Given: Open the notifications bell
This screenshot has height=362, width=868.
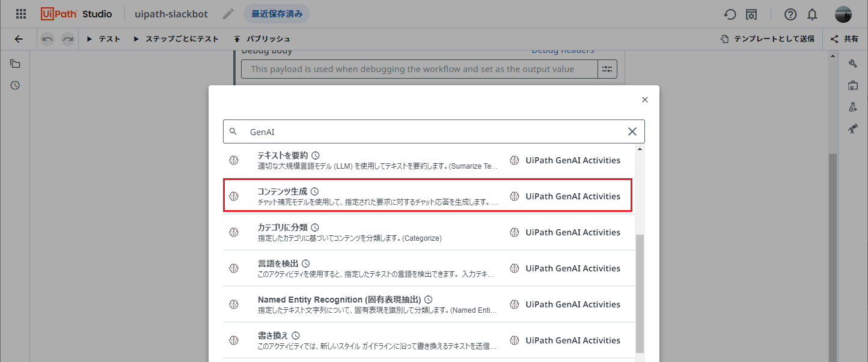Looking at the screenshot, I should click(x=812, y=14).
